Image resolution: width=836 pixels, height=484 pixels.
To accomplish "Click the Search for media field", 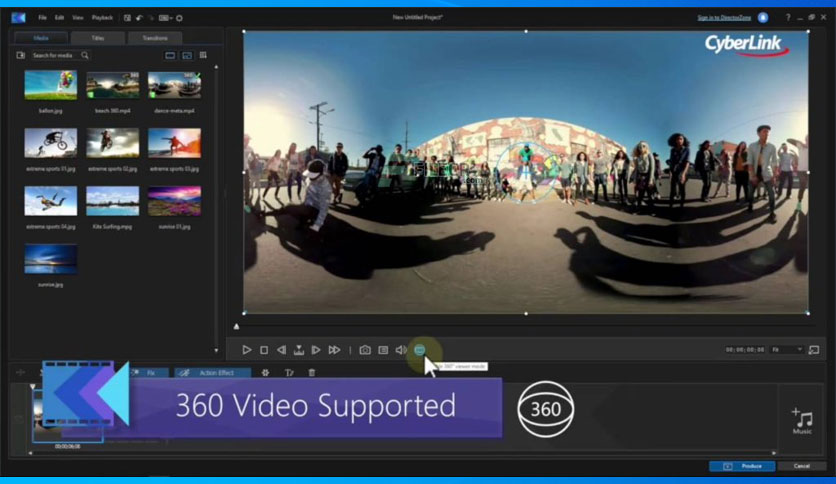I will click(55, 55).
